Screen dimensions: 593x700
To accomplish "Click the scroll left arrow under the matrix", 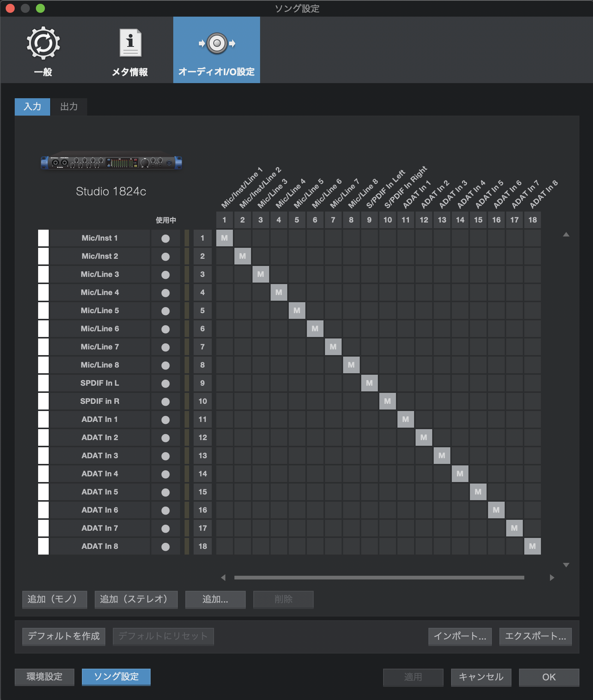I will (x=223, y=578).
